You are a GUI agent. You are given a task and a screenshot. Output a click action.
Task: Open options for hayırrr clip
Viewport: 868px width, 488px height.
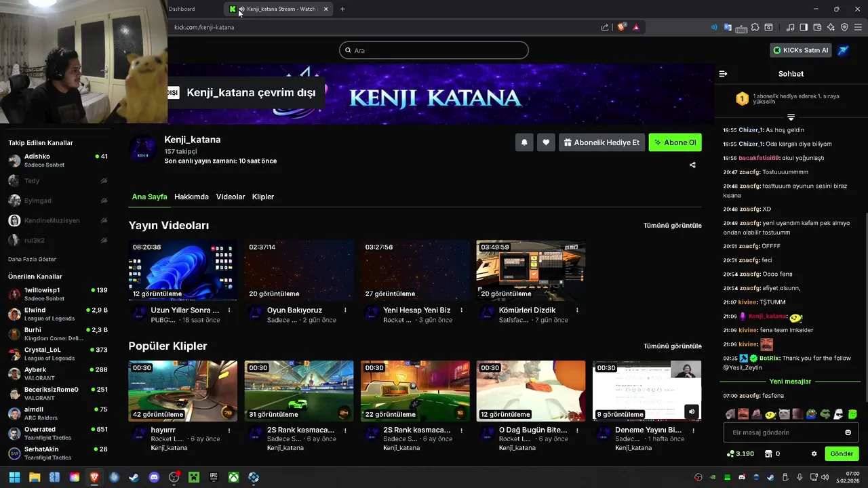tap(229, 430)
